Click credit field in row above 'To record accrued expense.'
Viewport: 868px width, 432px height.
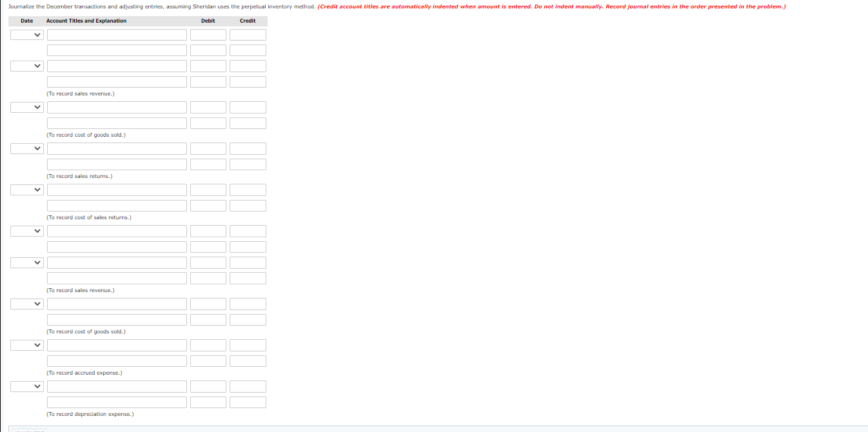click(x=248, y=361)
